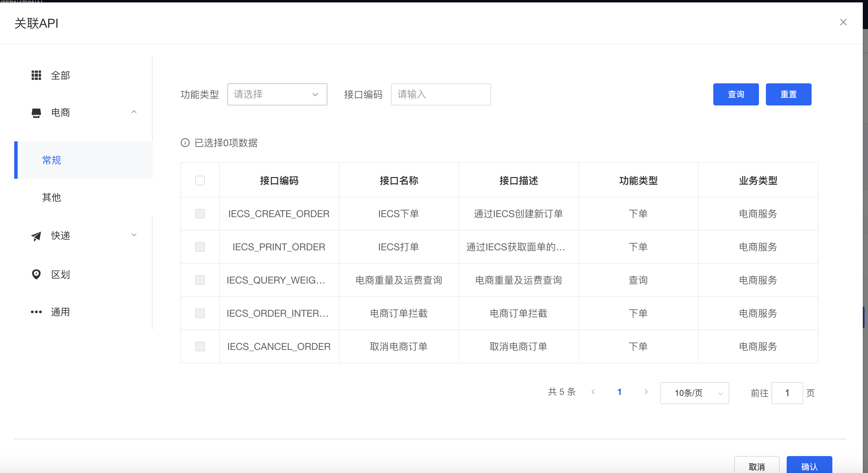The image size is (868, 473).
Task: Select the 全部 menu item
Action: pos(83,75)
